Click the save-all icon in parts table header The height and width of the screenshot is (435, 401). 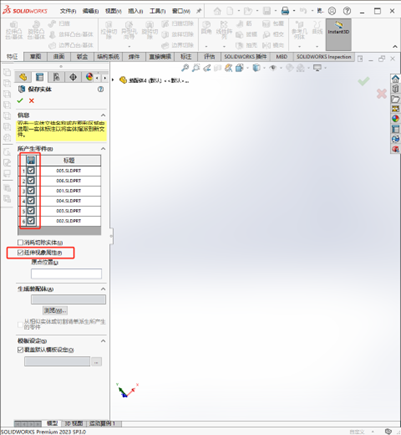click(x=31, y=160)
